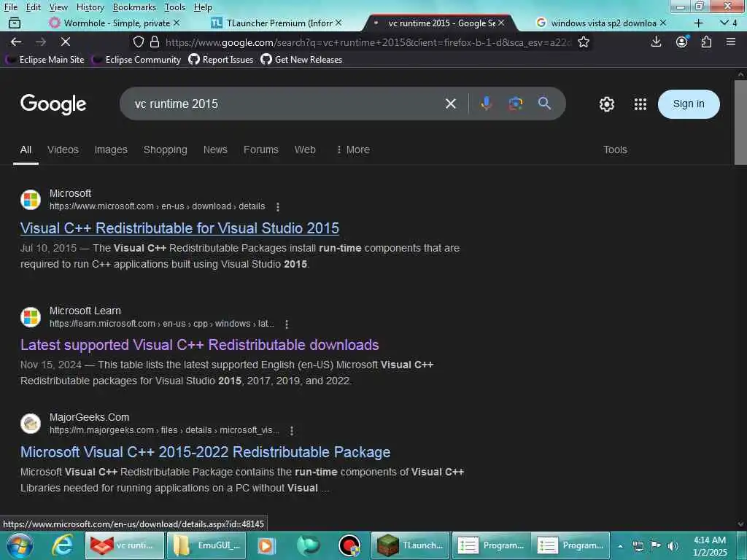Show hidden system tray icons
This screenshot has height=560, width=747.
620,546
